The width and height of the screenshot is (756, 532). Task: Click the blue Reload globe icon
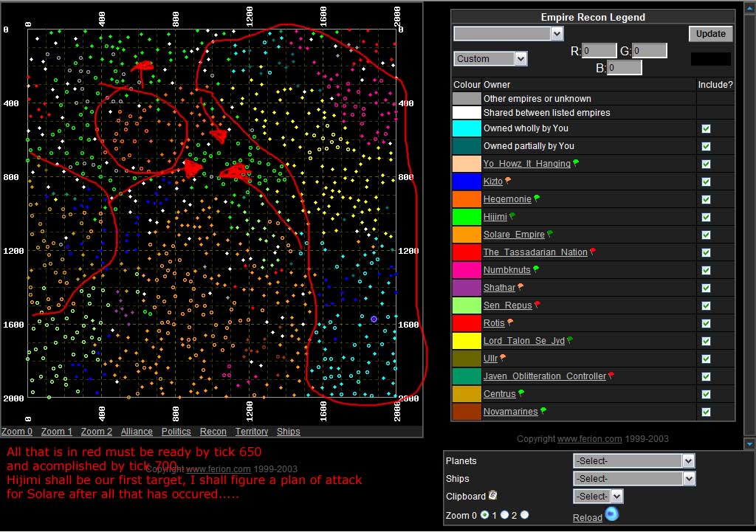point(611,514)
